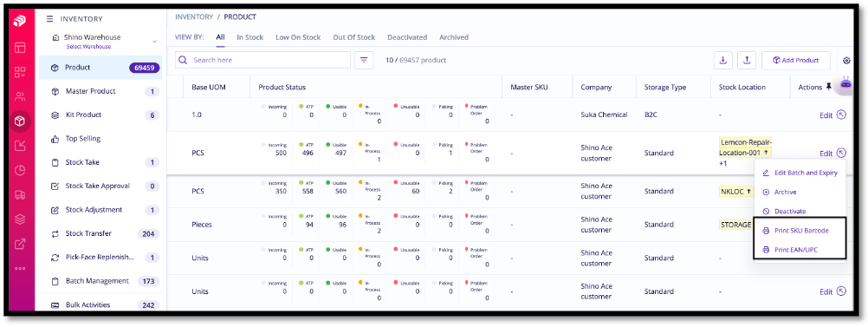Click the download icon beside Add Product
868x327 pixels.
(x=723, y=61)
